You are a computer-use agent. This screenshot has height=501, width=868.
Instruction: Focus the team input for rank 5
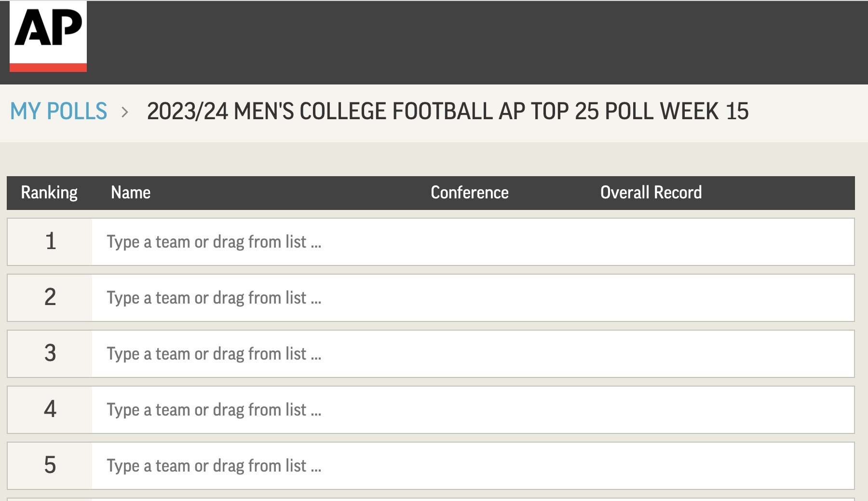click(x=473, y=466)
